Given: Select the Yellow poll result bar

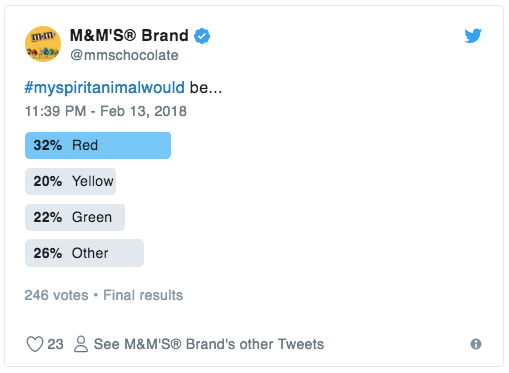Looking at the screenshot, I should click(71, 181).
